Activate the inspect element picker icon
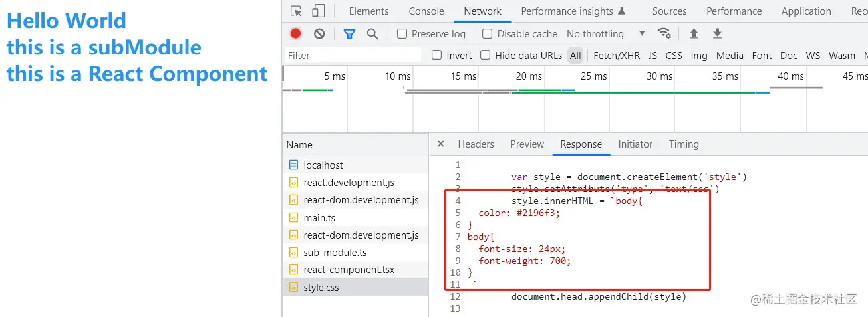Viewport: 868px width, 317px height. 297,11
